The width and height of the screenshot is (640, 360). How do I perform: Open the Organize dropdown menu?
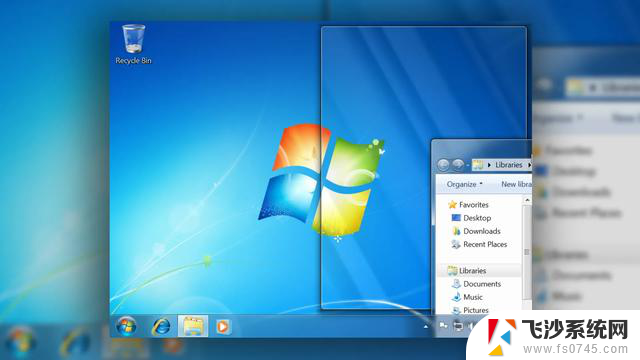tap(465, 184)
